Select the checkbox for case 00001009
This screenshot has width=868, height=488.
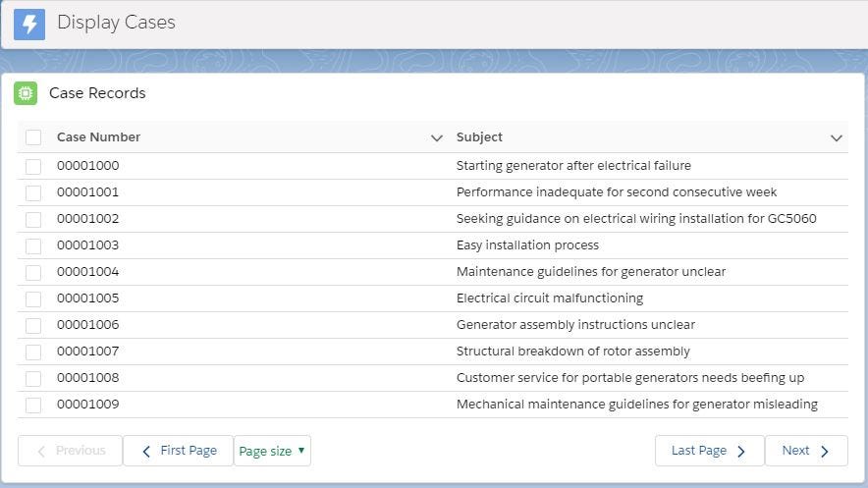tap(33, 405)
